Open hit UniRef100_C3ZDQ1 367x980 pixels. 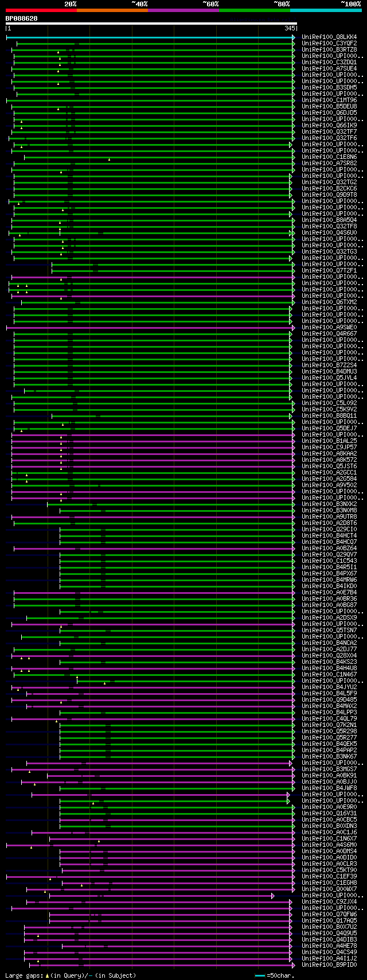point(329,63)
